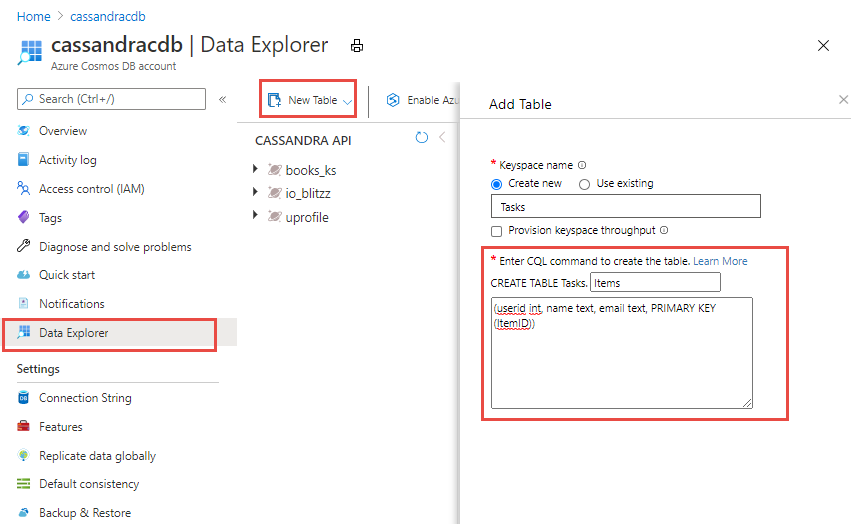
Task: Expand the io_blitzz keyspace
Action: coord(257,193)
